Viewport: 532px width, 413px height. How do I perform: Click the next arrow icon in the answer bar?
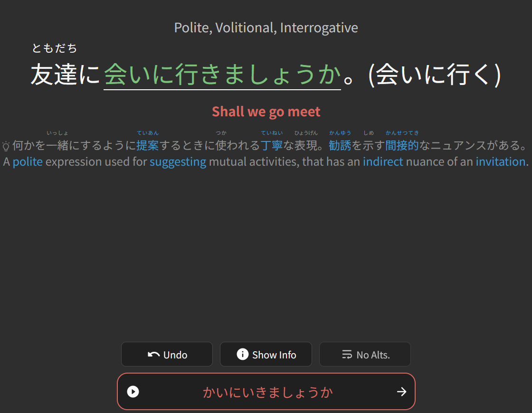pos(401,392)
